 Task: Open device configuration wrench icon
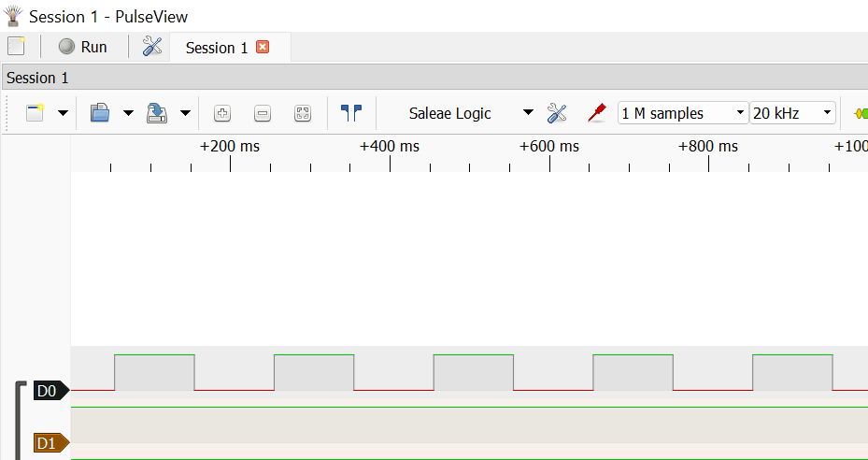[557, 113]
